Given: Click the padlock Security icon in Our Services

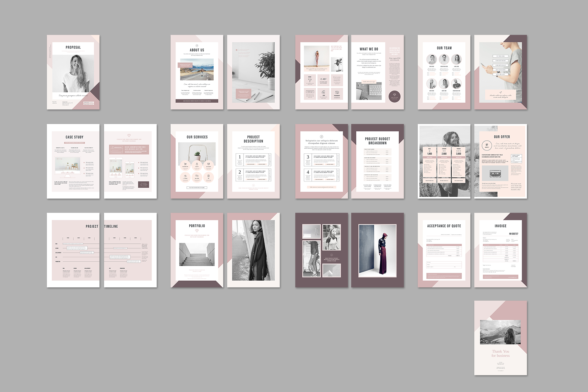Looking at the screenshot, I should click(x=197, y=165).
